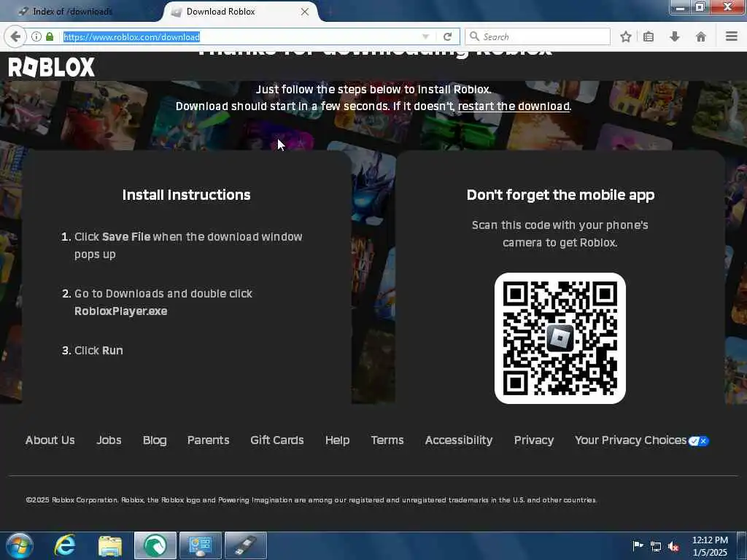Open site information icon in address bar
This screenshot has width=747, height=560.
pyautogui.click(x=36, y=36)
